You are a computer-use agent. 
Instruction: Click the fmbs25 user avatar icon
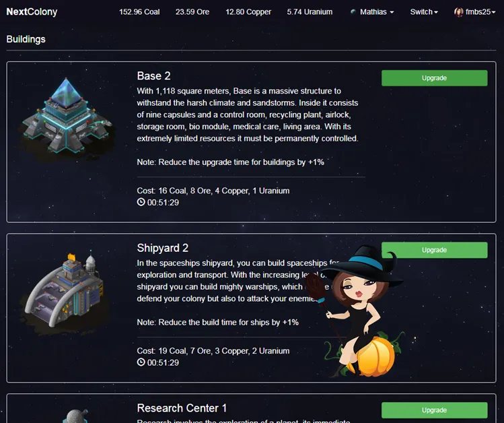[458, 12]
